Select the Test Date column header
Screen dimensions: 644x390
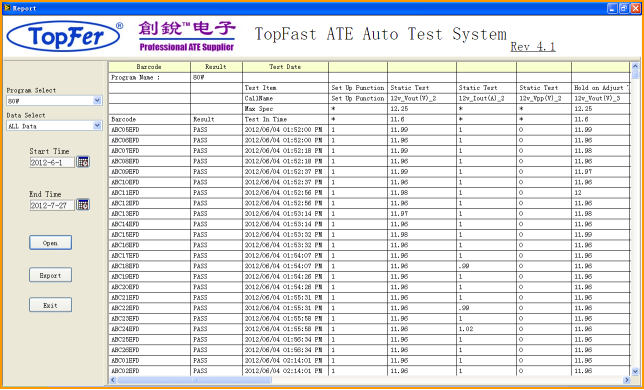pyautogui.click(x=285, y=67)
